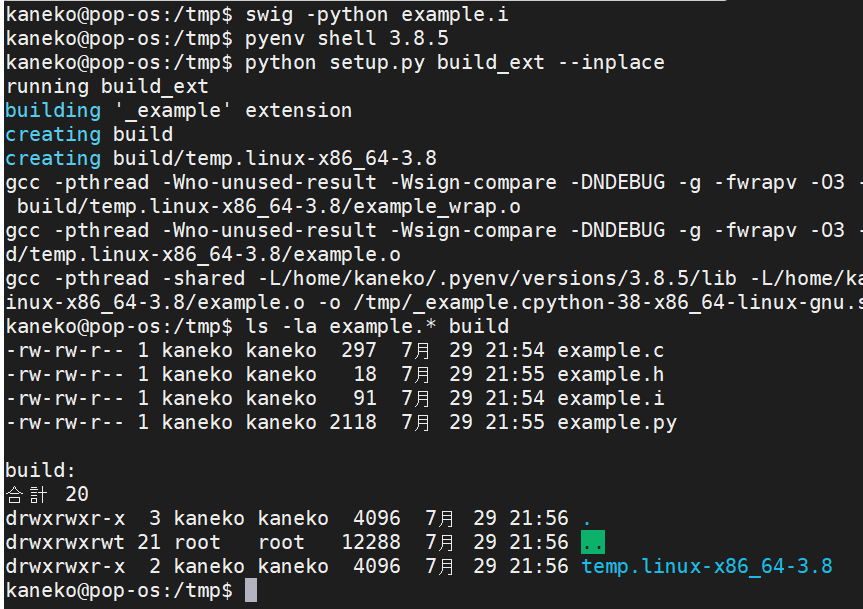This screenshot has width=863, height=609.
Task: Click the 'creating build/temp.linux-x86_64-3.8' line
Action: (220, 158)
